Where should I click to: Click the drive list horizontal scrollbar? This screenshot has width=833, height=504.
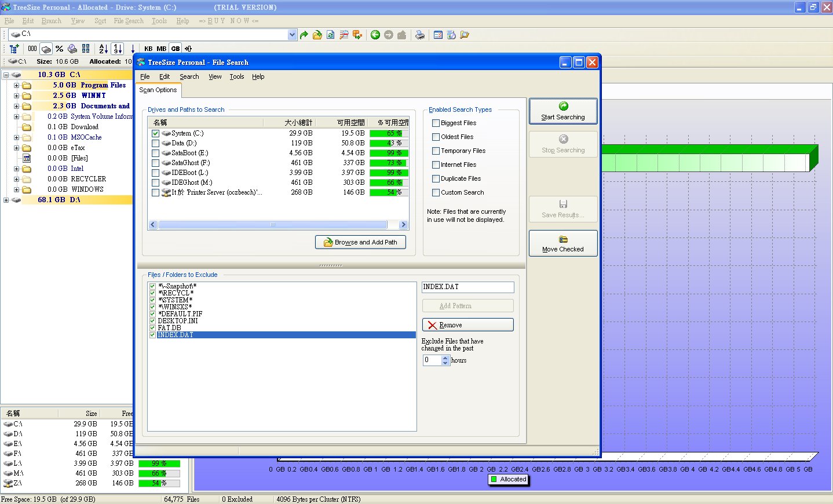[272, 225]
